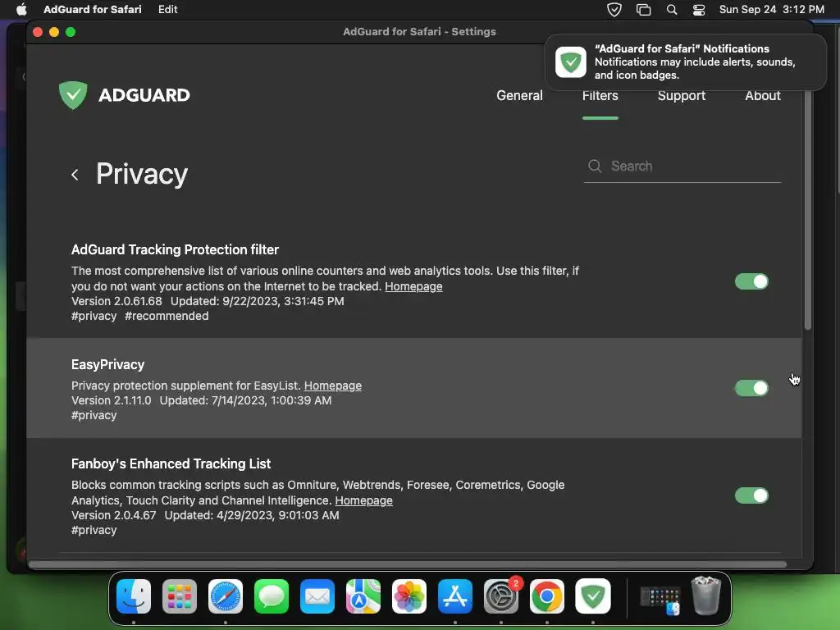Select the Filters tab
840x630 pixels.
click(600, 96)
